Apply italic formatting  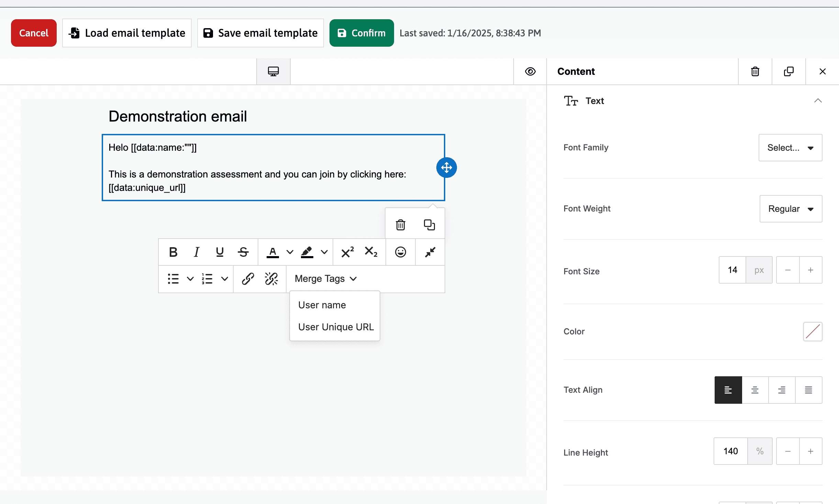tap(196, 252)
